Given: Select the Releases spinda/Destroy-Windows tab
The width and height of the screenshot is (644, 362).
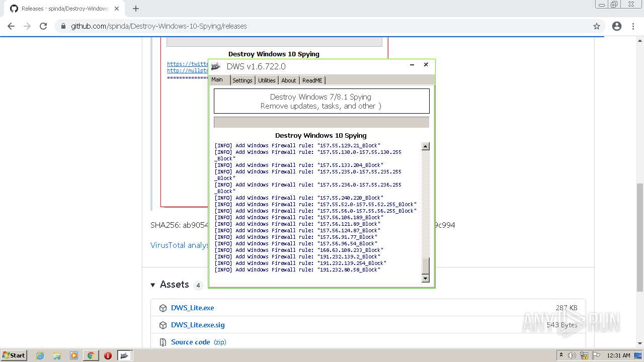Looking at the screenshot, I should (x=64, y=9).
